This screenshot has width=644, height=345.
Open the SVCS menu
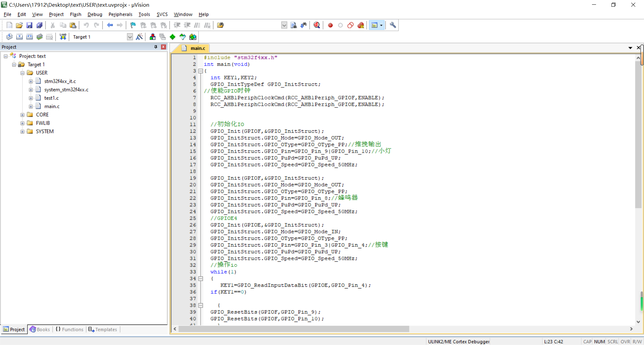pos(162,14)
